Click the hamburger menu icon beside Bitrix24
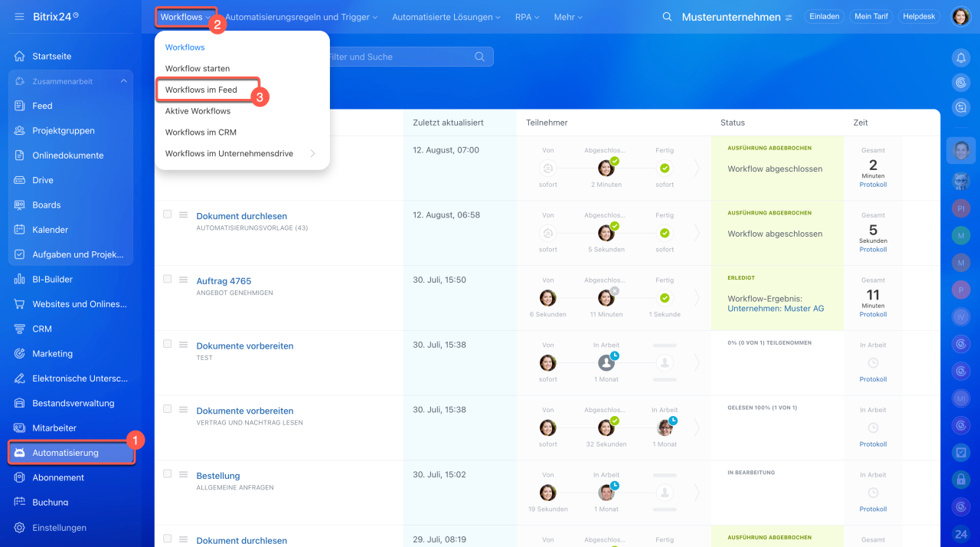Viewport: 980px width, 547px height. [x=19, y=16]
